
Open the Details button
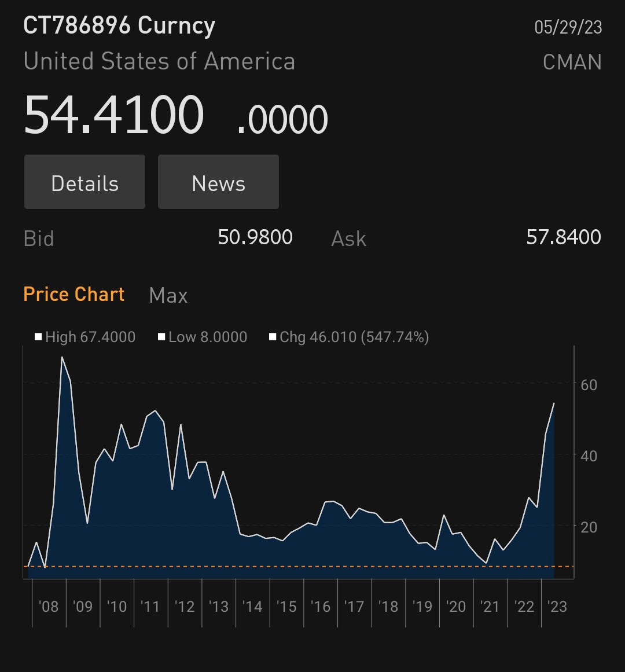click(85, 182)
